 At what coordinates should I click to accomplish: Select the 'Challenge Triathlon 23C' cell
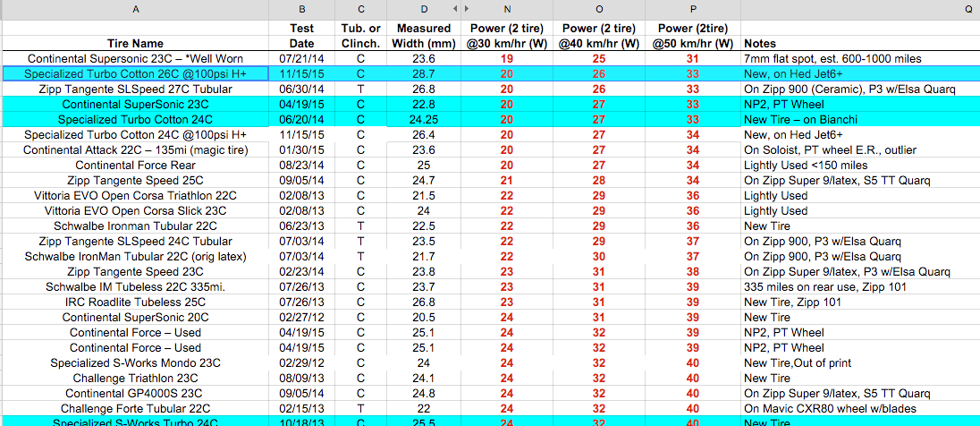pyautogui.click(x=136, y=378)
